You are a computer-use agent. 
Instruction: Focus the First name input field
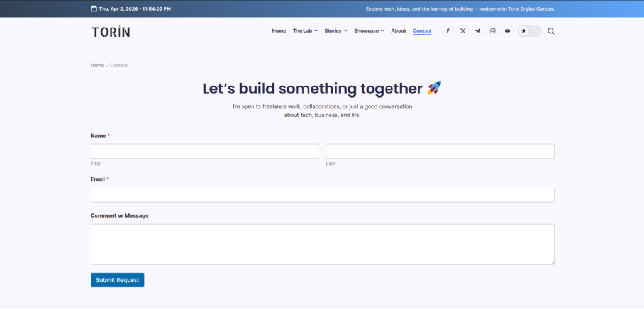[x=204, y=151]
